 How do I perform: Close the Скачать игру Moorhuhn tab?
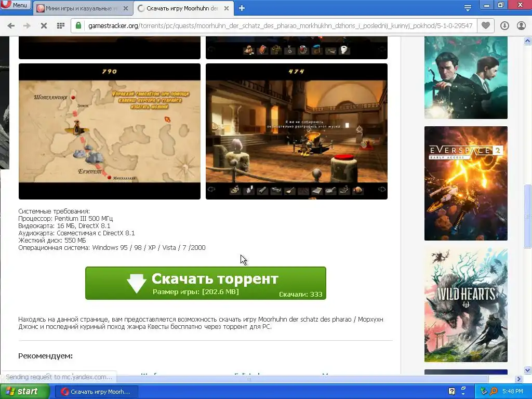click(x=227, y=8)
